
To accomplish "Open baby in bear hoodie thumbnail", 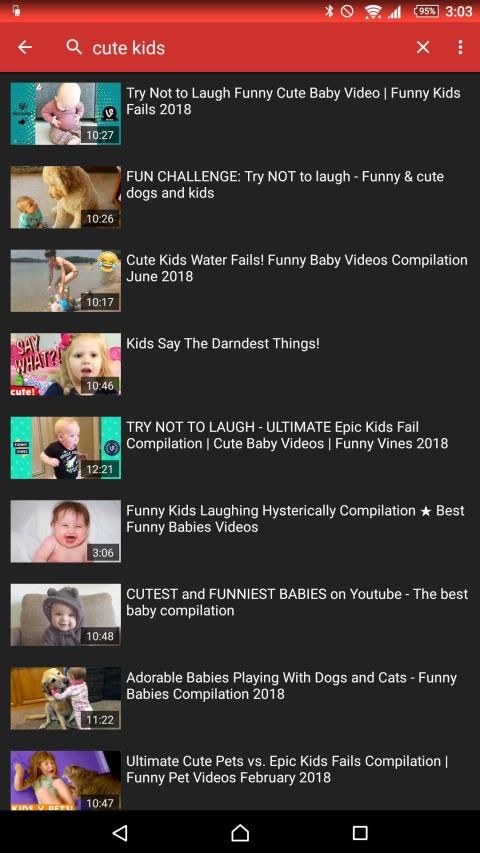I will pyautogui.click(x=65, y=615).
